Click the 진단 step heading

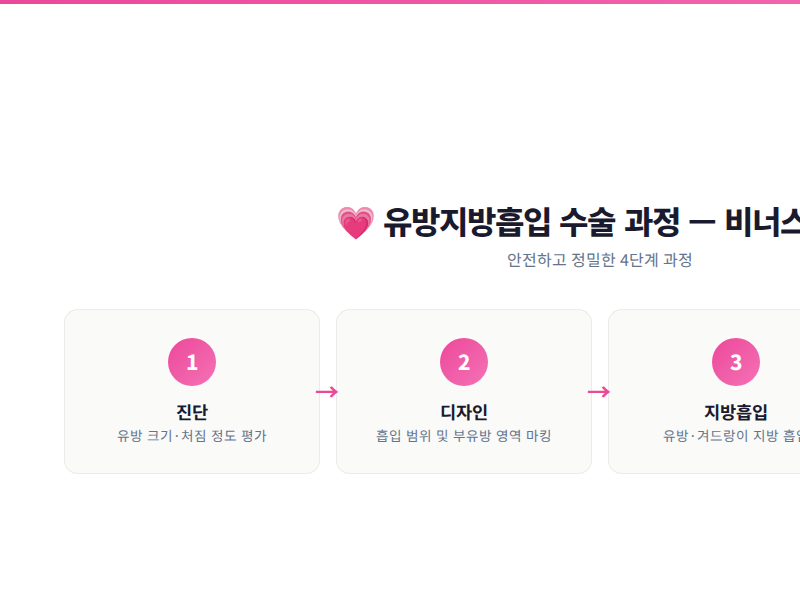[192, 411]
